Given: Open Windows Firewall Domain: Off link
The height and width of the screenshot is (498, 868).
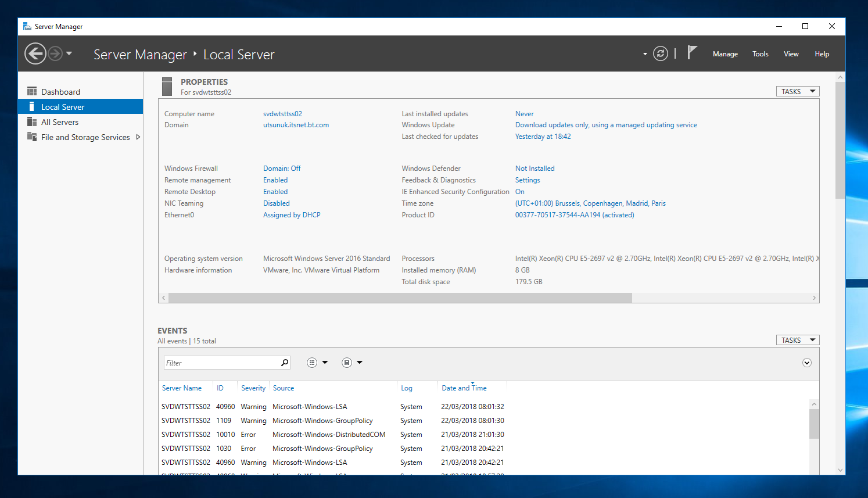Looking at the screenshot, I should (282, 169).
